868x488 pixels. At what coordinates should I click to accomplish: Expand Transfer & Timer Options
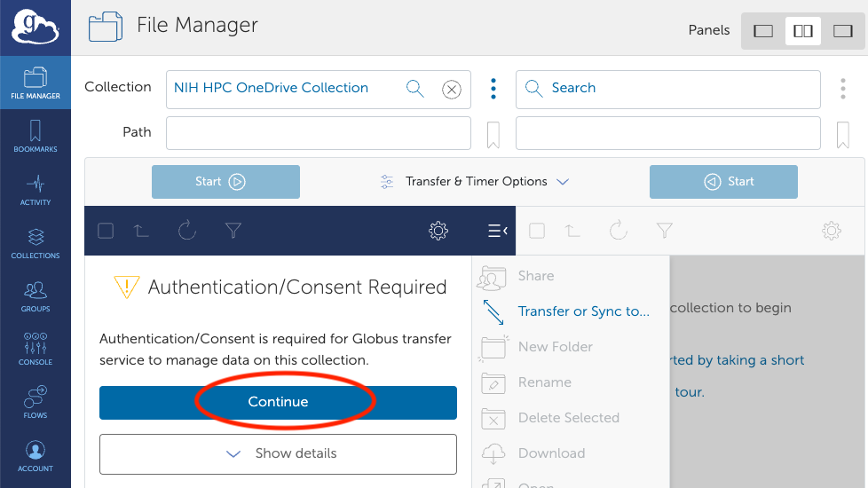tap(475, 182)
